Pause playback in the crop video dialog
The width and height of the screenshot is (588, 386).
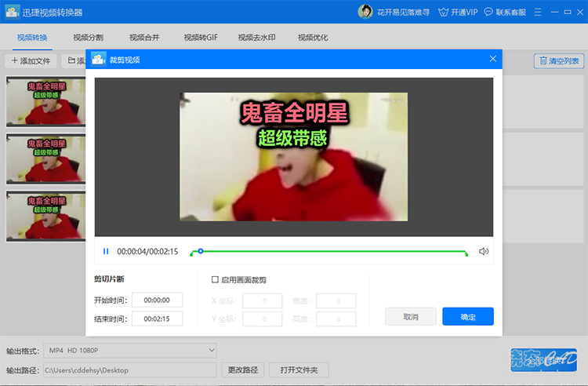(x=106, y=251)
